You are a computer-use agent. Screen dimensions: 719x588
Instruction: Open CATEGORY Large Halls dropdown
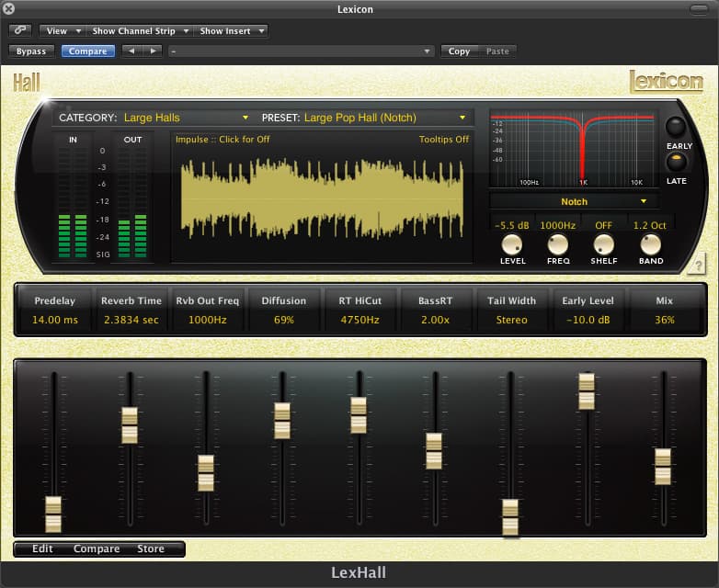click(186, 118)
